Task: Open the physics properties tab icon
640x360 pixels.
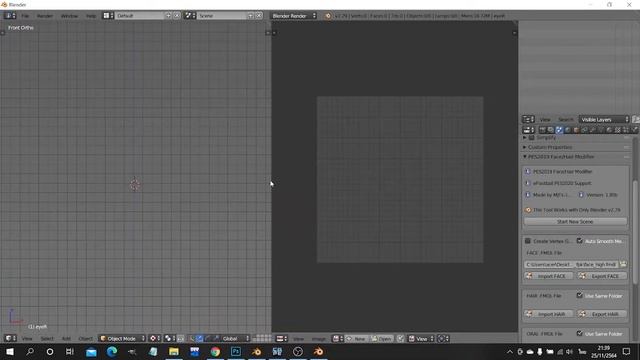Action: tap(635, 130)
